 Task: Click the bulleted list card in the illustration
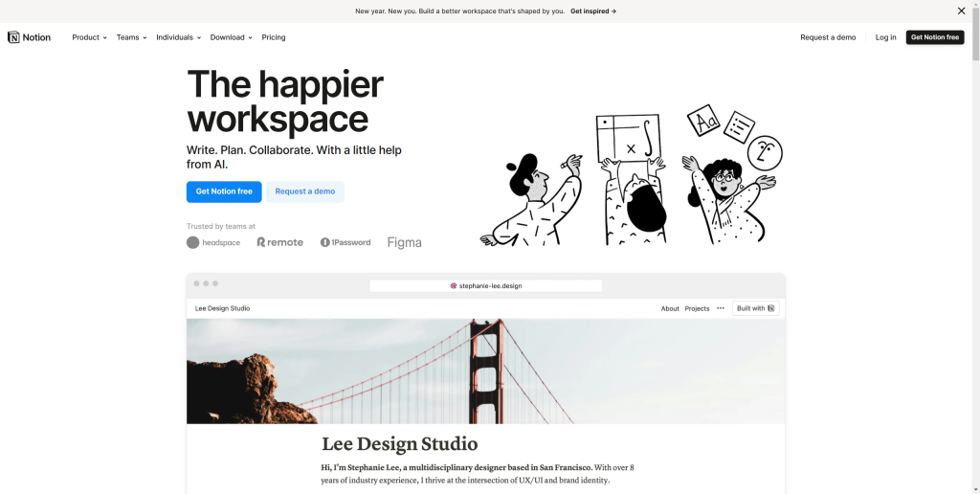740,127
